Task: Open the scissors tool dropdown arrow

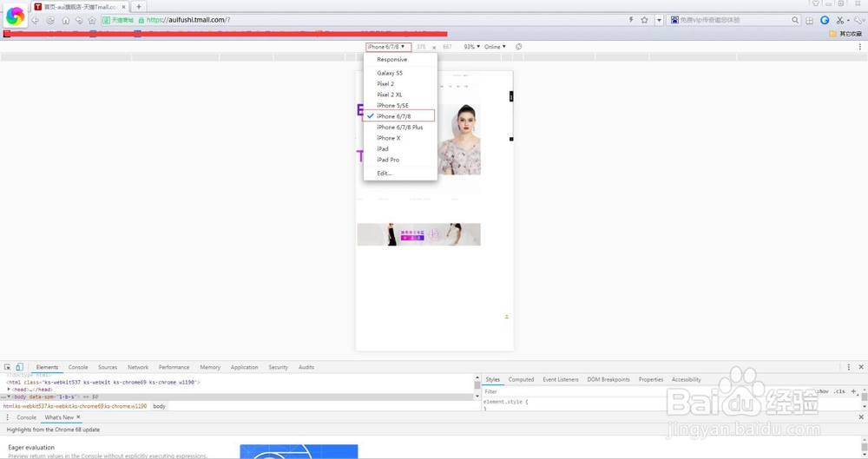Action: pyautogui.click(x=848, y=21)
